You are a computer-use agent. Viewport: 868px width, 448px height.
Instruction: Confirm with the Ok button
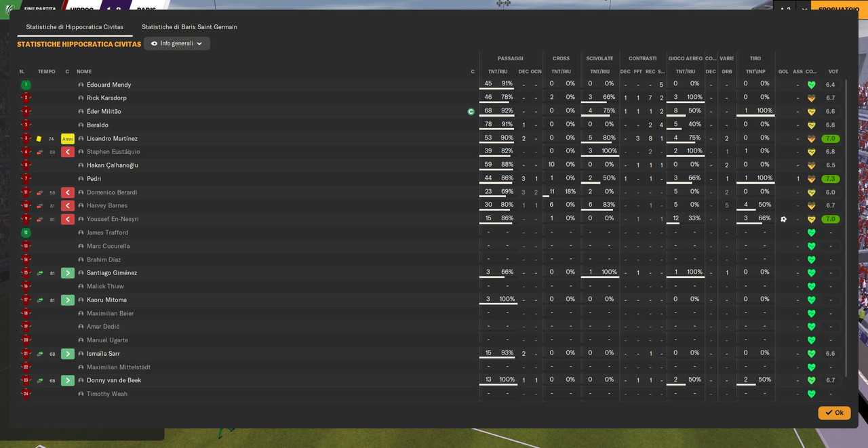pos(834,413)
